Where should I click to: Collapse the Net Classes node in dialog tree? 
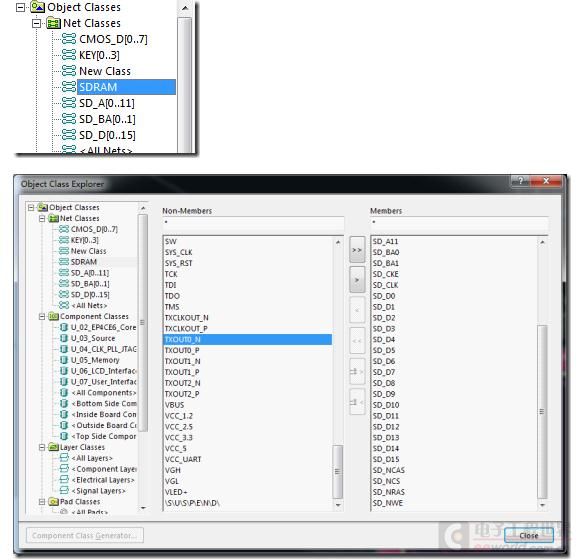pos(42,219)
